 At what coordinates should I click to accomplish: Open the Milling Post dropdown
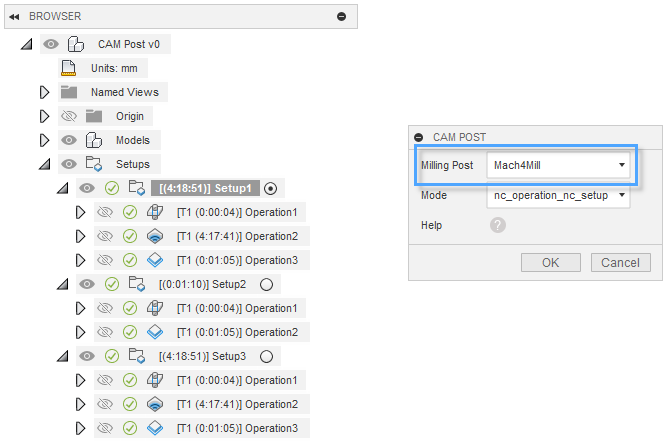click(x=558, y=165)
